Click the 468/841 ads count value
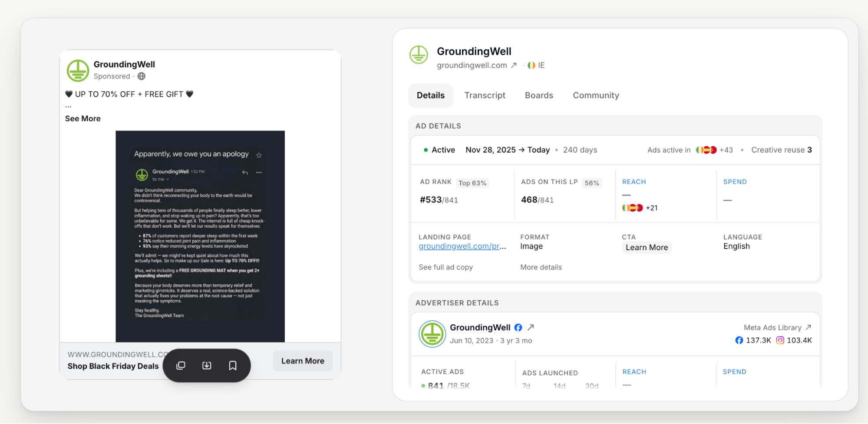This screenshot has height=424, width=868. pos(538,200)
